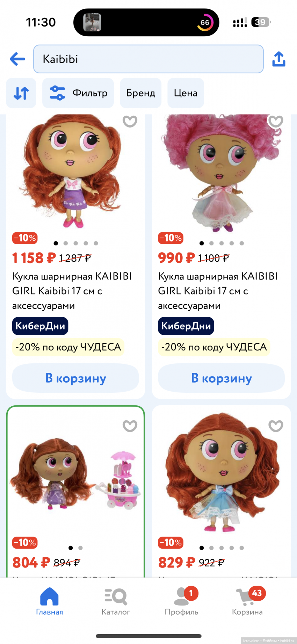The image size is (297, 644).
Task: Expand the Бренд brand filter
Action: [140, 93]
